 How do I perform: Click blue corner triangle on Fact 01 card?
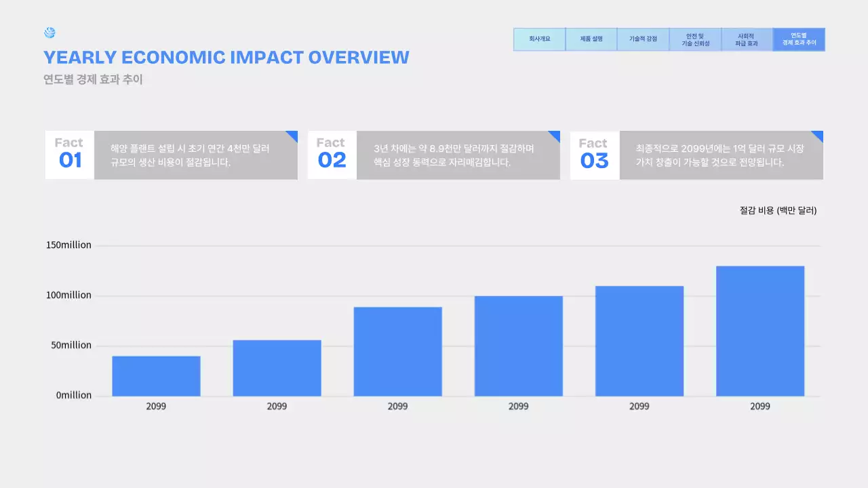(293, 135)
